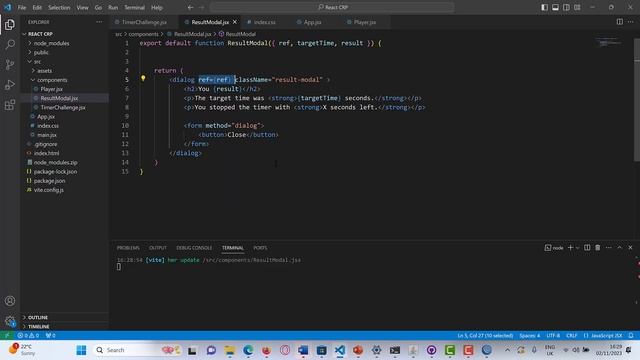The width and height of the screenshot is (640, 360).
Task: Open Source Control view
Action: pos(10,64)
